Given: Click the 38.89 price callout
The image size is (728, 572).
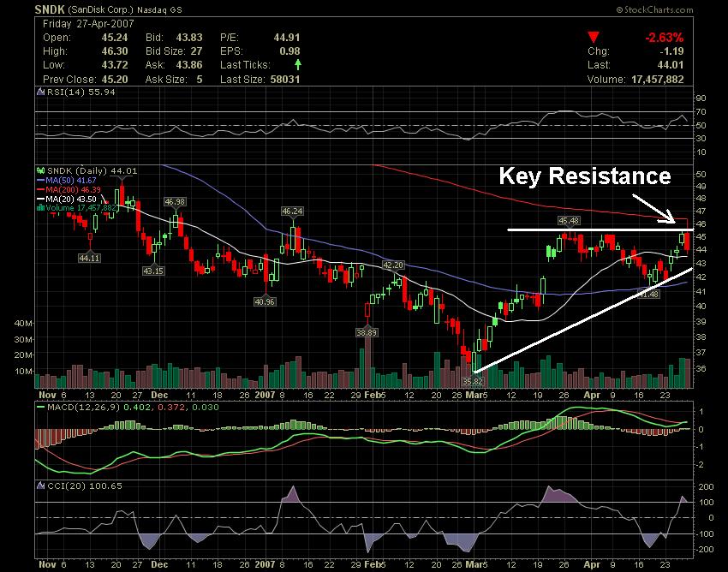Looking at the screenshot, I should point(367,332).
